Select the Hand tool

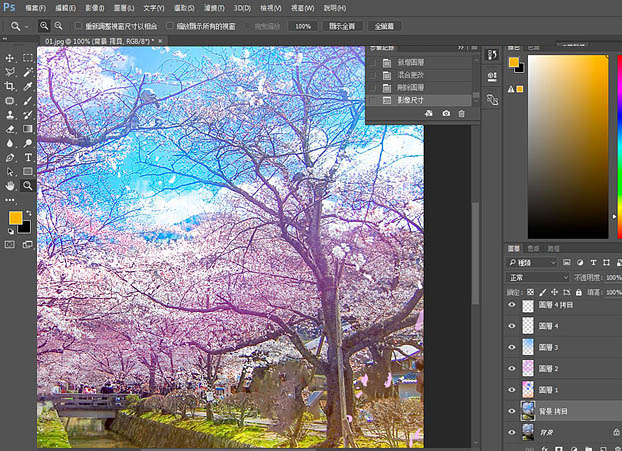tap(10, 185)
